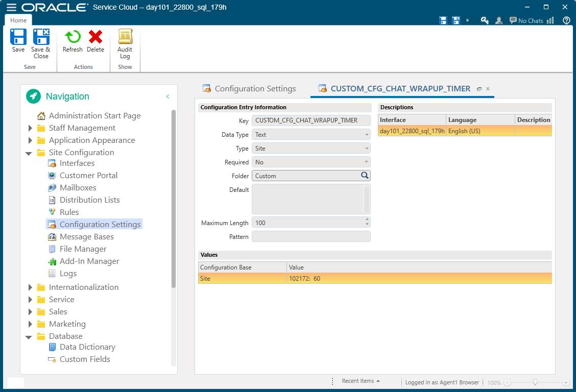This screenshot has width=576, height=392.
Task: Click the search magnifier in Folder field
Action: (x=365, y=176)
